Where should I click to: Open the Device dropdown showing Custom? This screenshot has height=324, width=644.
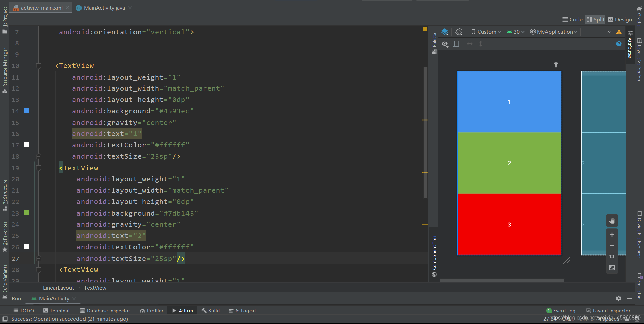[x=486, y=32]
